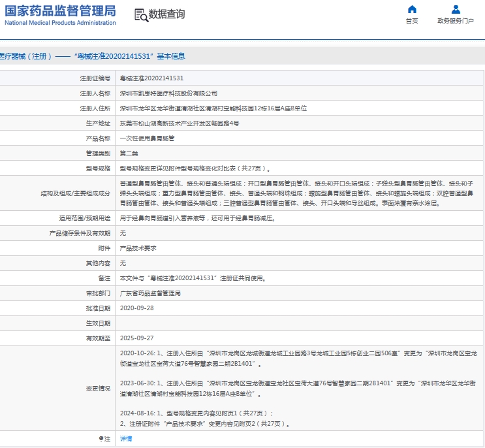Click the ●注 label at bottom

point(105,439)
